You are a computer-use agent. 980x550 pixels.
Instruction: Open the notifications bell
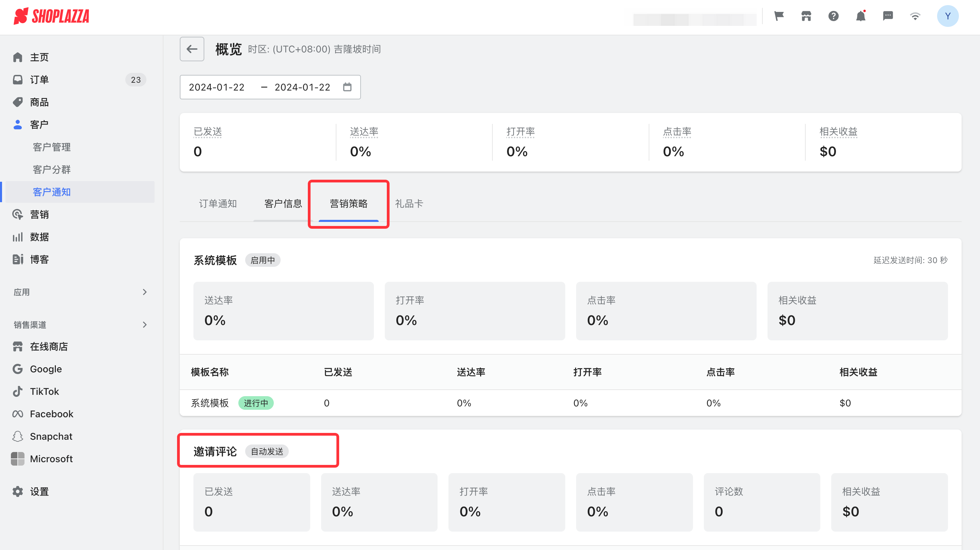pyautogui.click(x=861, y=16)
